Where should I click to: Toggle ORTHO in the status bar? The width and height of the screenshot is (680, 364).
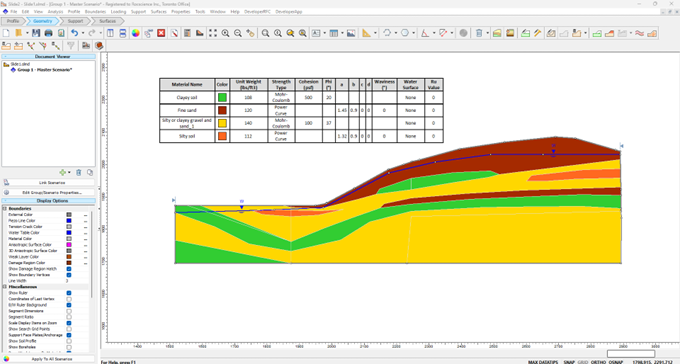click(x=598, y=362)
